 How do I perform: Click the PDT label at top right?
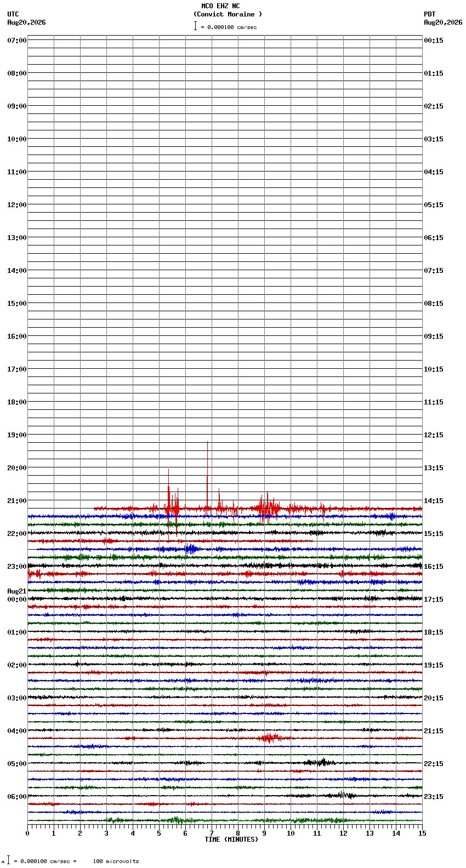point(430,14)
